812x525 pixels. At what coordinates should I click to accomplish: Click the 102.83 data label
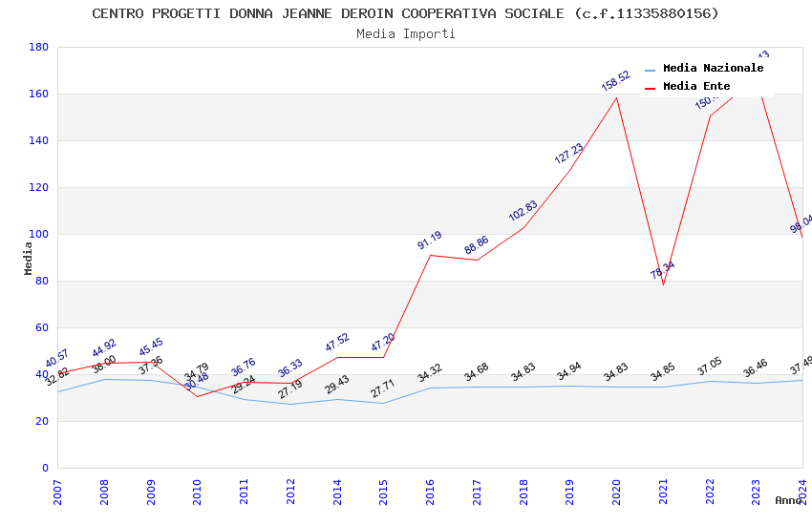pyautogui.click(x=524, y=211)
